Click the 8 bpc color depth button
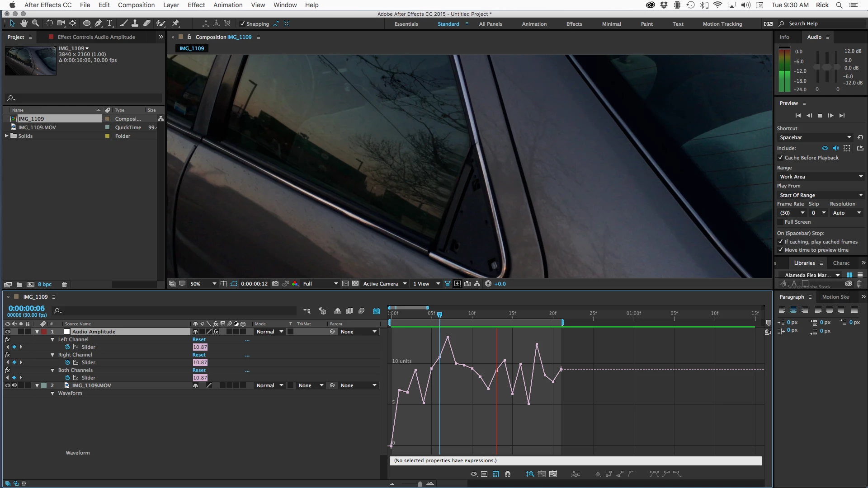 tap(44, 285)
